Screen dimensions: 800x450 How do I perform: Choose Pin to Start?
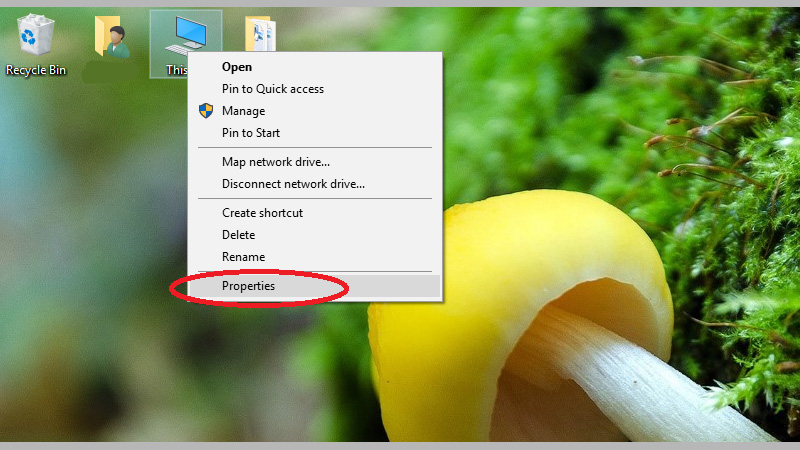[314, 133]
